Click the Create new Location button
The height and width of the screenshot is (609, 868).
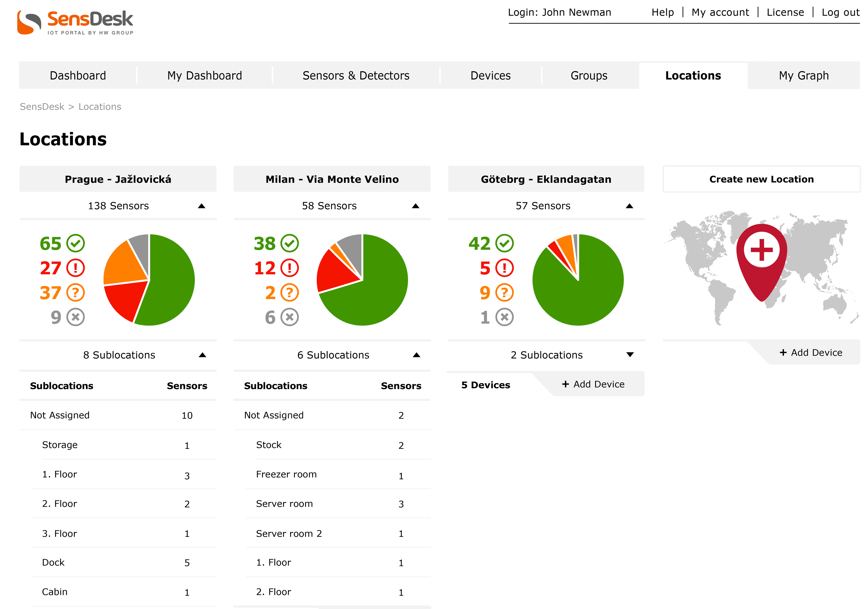(x=761, y=179)
